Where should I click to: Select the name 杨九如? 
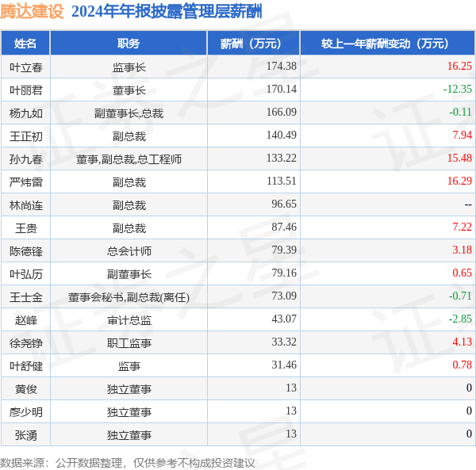[x=26, y=113]
